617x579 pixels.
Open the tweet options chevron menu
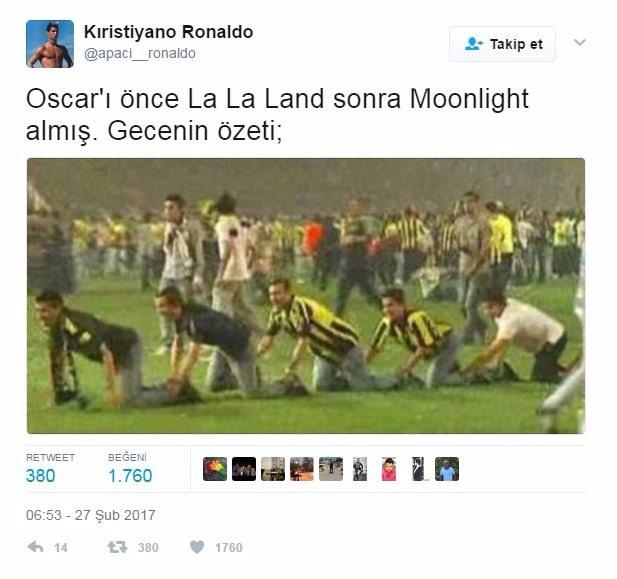(x=580, y=42)
